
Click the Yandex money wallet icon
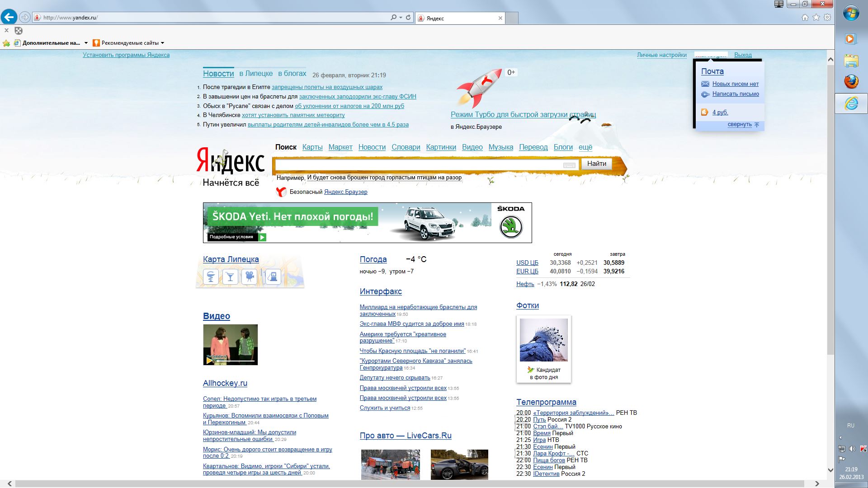704,112
